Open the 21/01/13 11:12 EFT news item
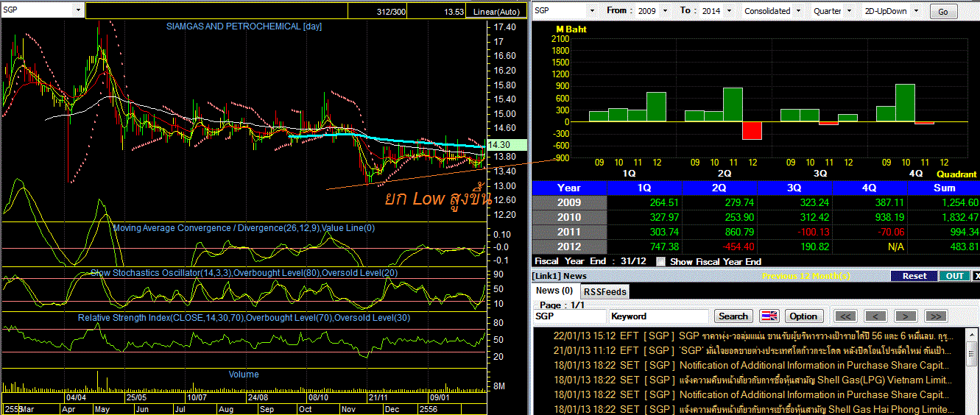 [751, 350]
